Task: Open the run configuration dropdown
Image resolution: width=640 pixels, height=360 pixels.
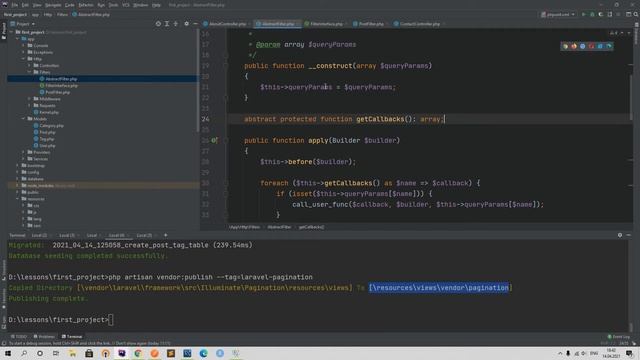Action: pyautogui.click(x=558, y=14)
